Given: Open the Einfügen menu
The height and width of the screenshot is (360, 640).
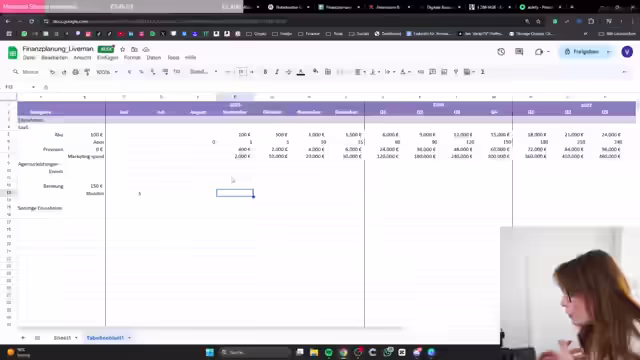Looking at the screenshot, I should 107,58.
